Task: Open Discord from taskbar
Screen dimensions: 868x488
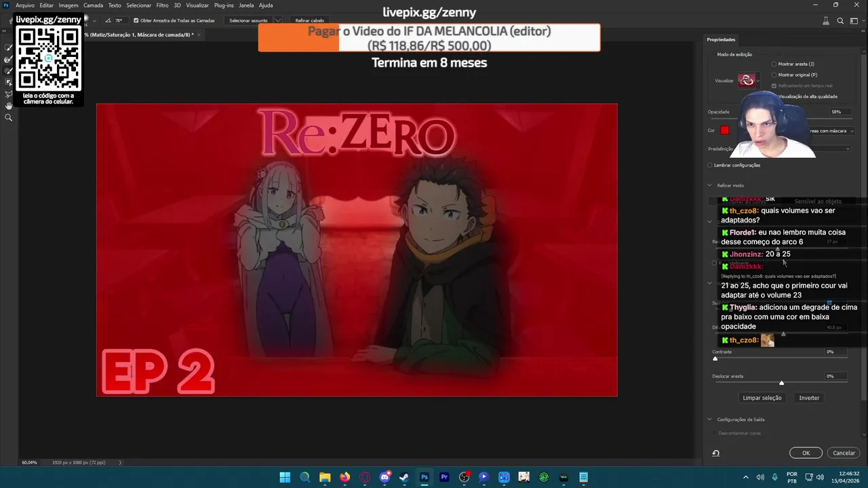Action: [384, 477]
